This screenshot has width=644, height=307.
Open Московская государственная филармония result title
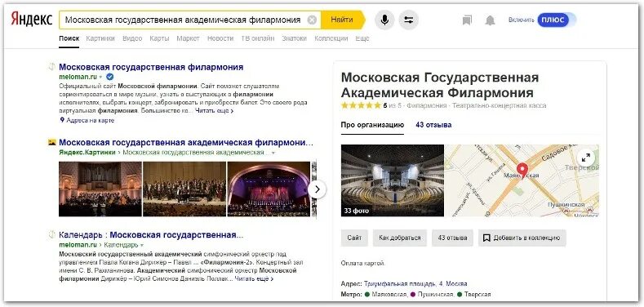151,67
